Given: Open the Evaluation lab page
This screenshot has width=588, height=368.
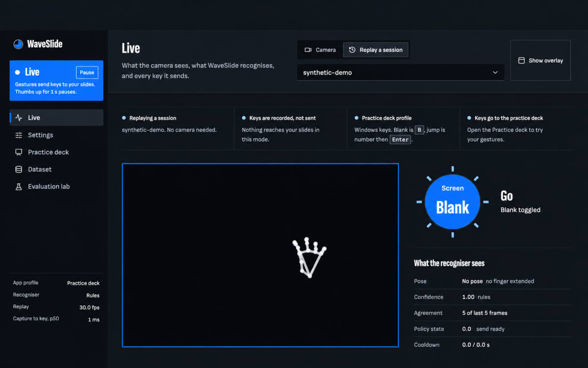Looking at the screenshot, I should pyautogui.click(x=56, y=187).
